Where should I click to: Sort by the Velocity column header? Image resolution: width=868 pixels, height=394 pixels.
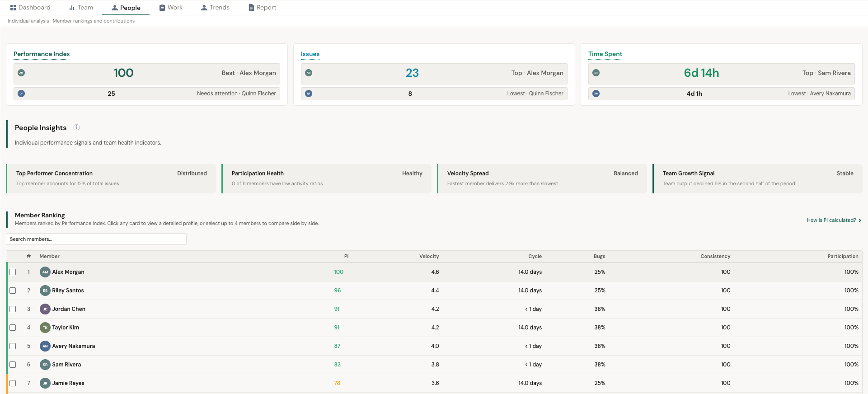coord(429,256)
